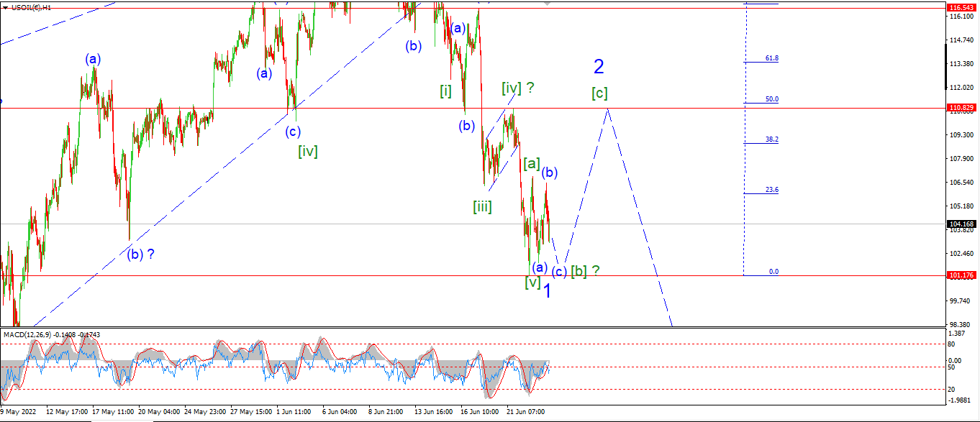The image size is (980, 422).
Task: Select the 38.2 Fibonacci level label
Action: (771, 139)
